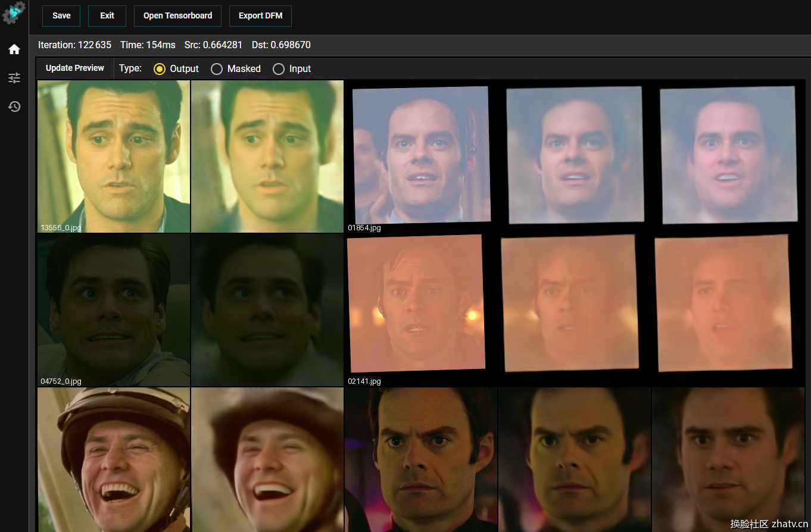Click the helmet-wearing laughing source thumbnail
Image resolution: width=811 pixels, height=532 pixels.
[x=114, y=459]
